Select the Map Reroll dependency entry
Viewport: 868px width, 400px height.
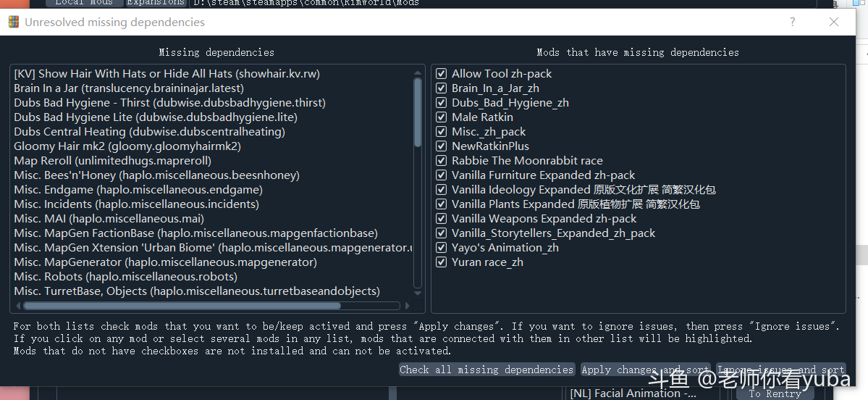click(112, 161)
